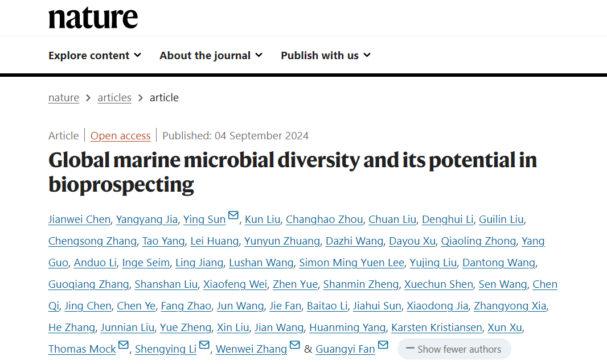Select author Karsten Kristiansen

coord(437,328)
